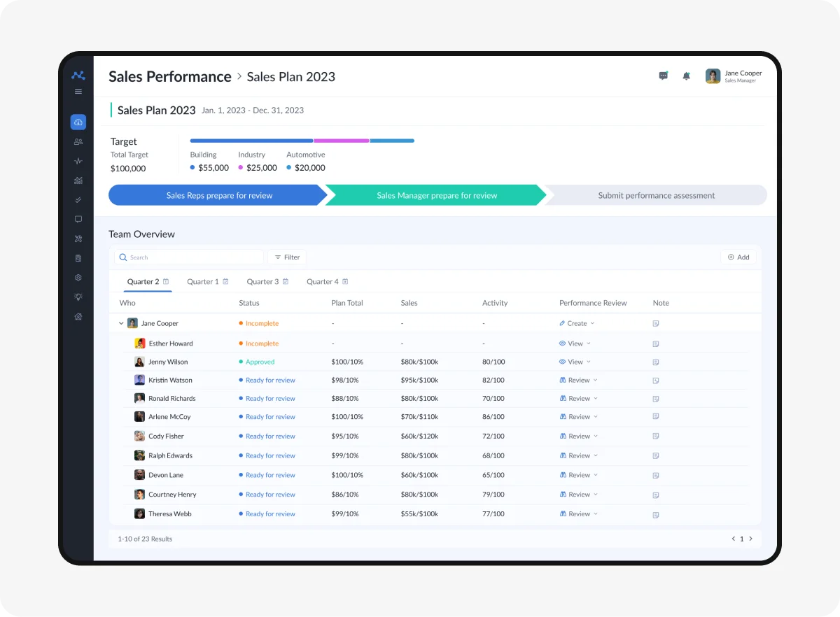Viewport: 840px width, 617px height.
Task: Click the lightbulb ideas sidebar icon
Action: click(x=78, y=297)
